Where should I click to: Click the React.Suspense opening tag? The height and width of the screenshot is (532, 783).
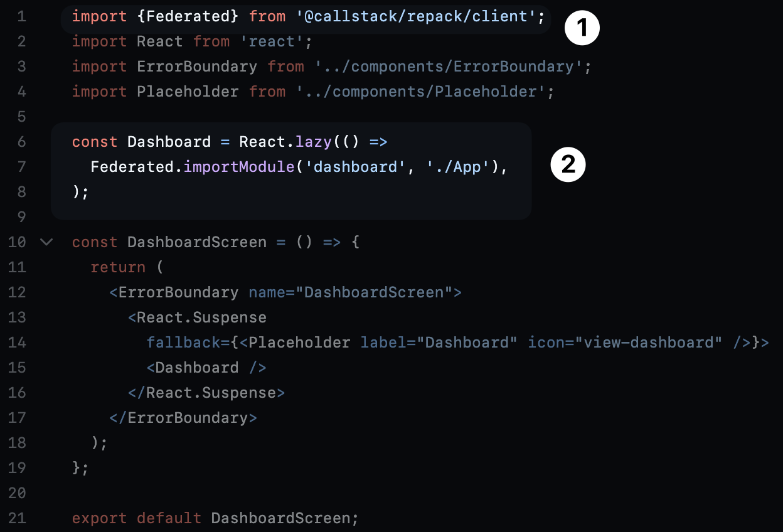point(198,317)
